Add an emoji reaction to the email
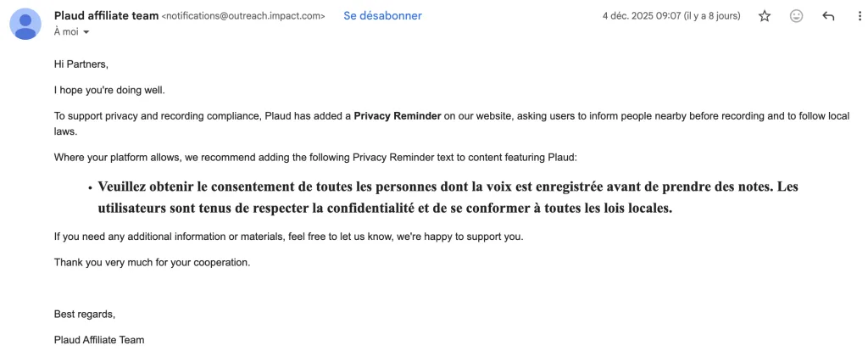 tap(796, 16)
